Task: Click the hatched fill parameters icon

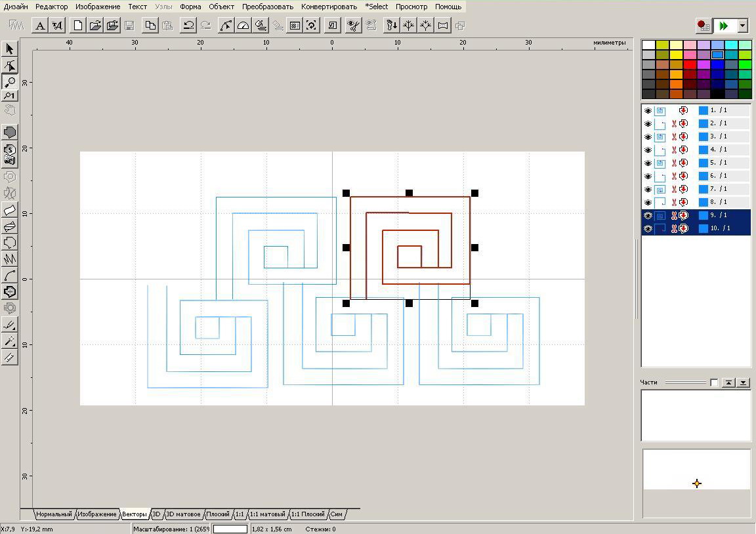Action: [295, 26]
